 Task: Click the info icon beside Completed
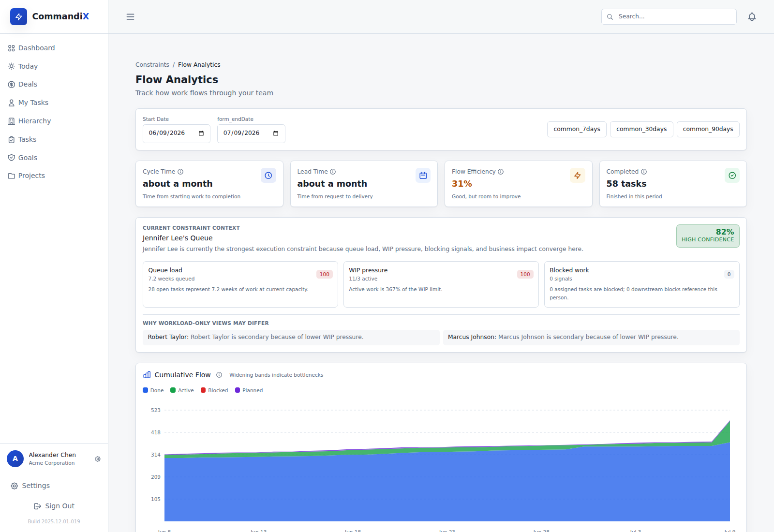644,172
